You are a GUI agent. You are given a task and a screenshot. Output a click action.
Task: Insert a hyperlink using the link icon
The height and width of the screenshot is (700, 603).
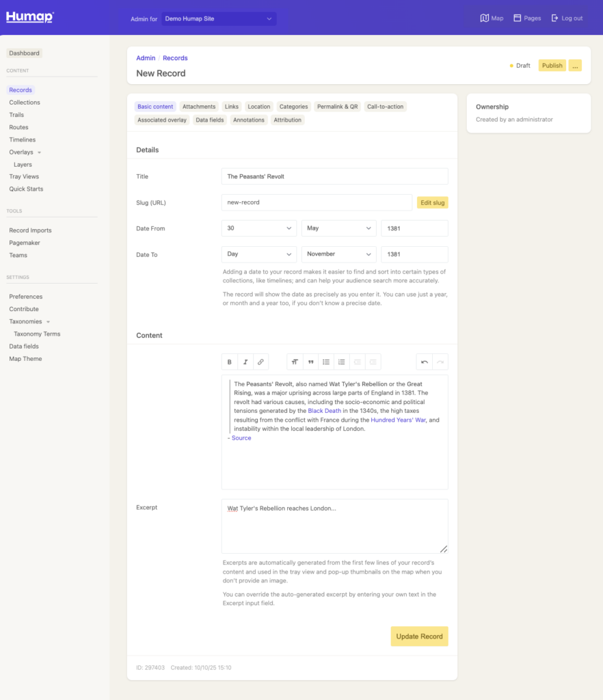click(x=262, y=362)
